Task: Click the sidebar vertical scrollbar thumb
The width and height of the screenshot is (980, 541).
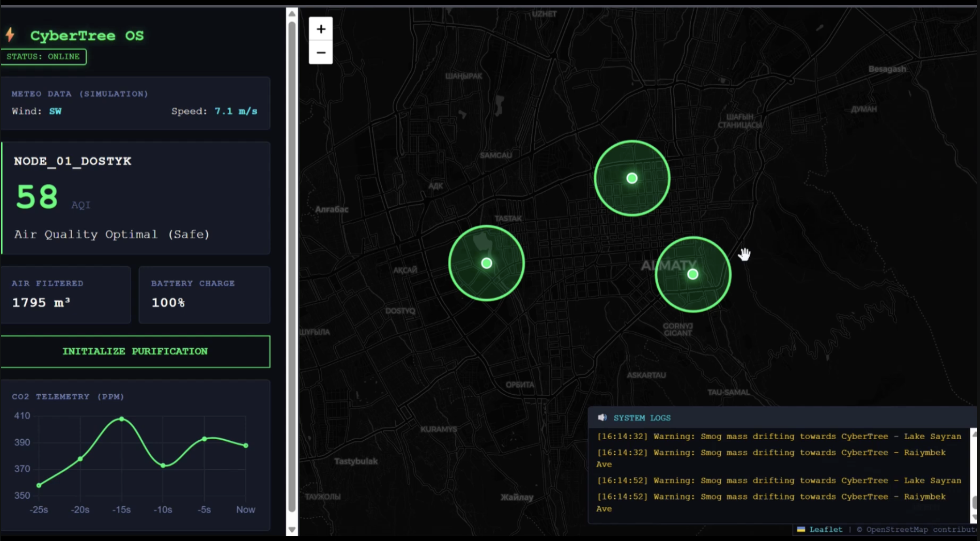Action: click(x=292, y=266)
